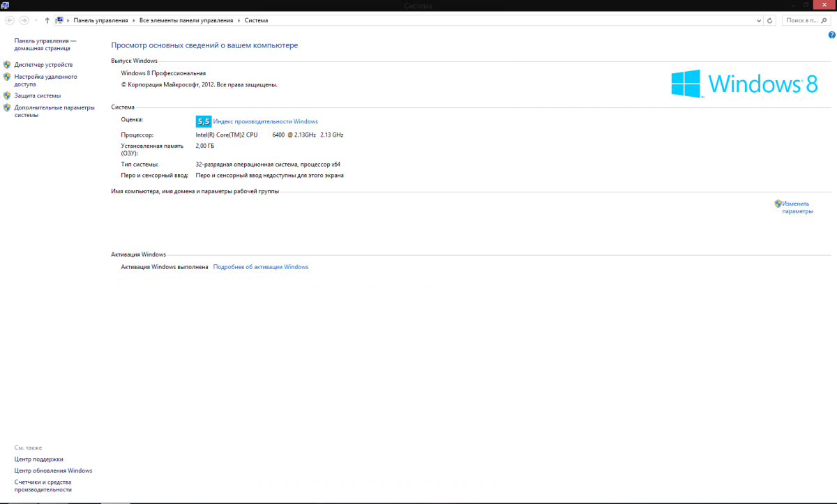Click the Тип системы: label
The width and height of the screenshot is (837, 504).
coord(139,165)
